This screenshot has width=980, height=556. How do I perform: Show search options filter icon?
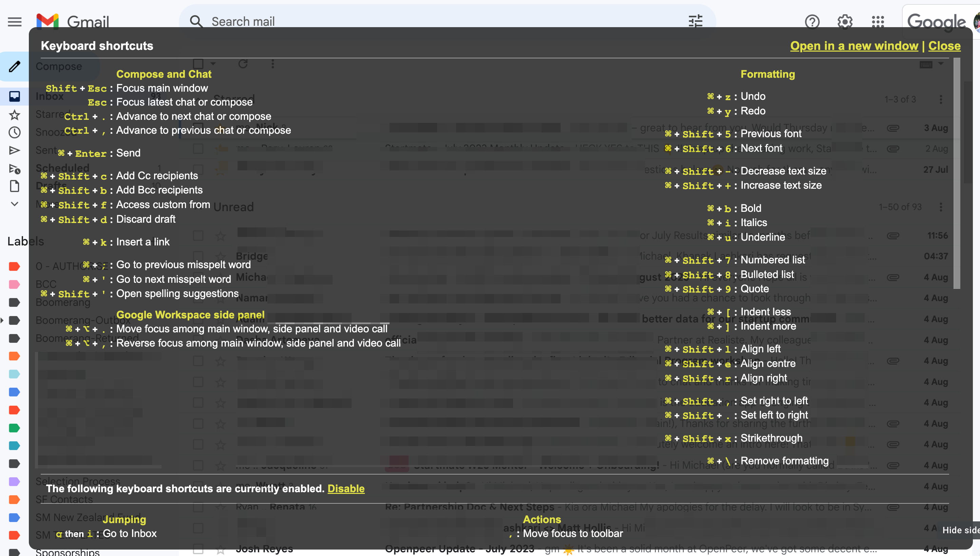click(695, 21)
